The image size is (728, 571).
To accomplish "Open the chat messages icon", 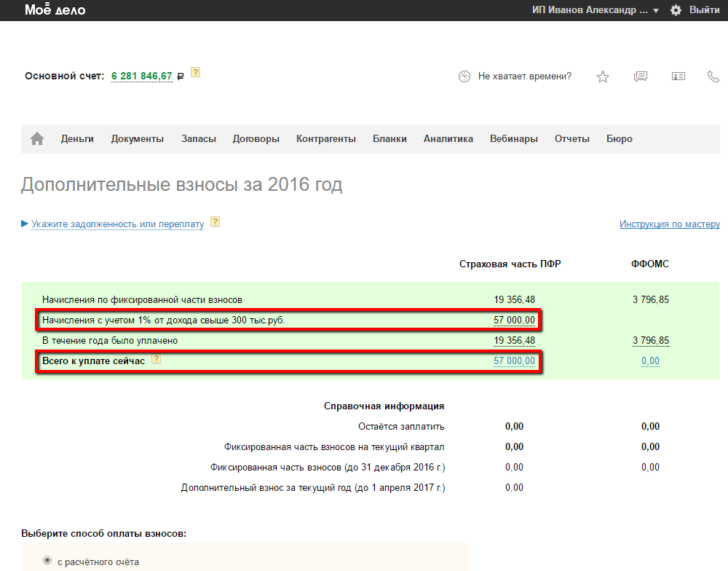I will [641, 76].
